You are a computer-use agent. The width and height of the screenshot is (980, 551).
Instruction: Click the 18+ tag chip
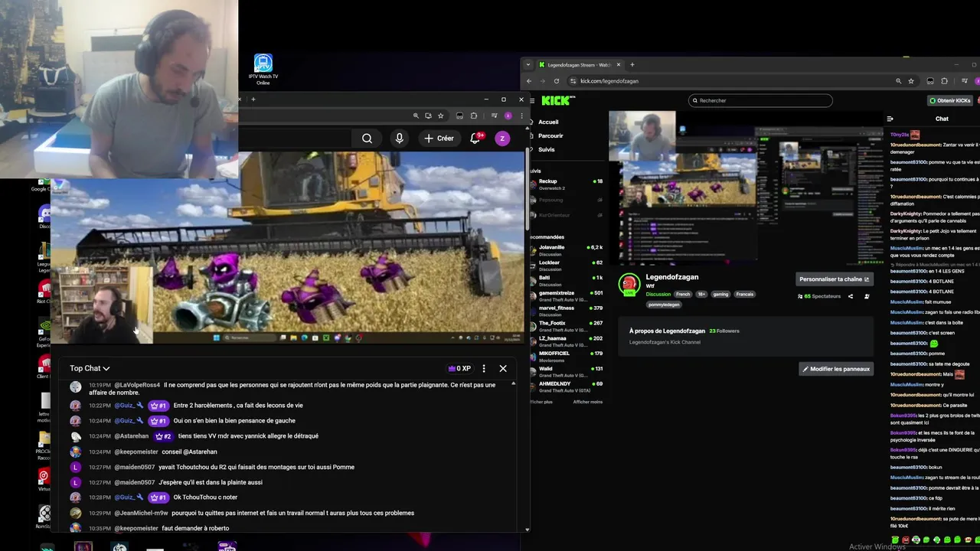[x=702, y=295]
